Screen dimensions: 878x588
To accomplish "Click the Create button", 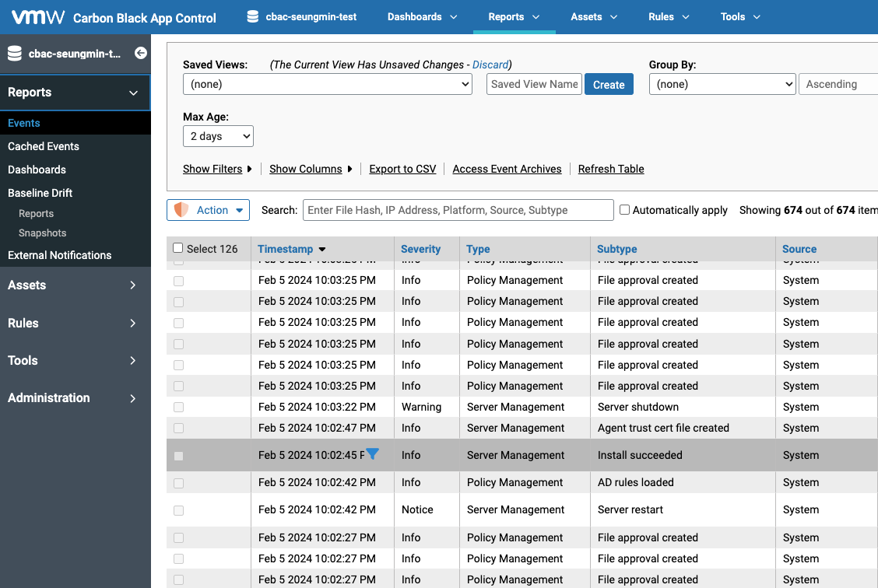I will click(609, 85).
